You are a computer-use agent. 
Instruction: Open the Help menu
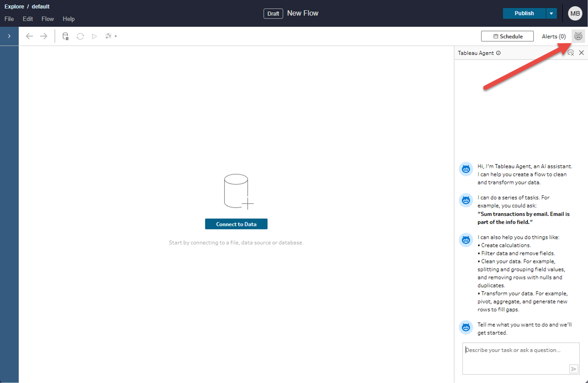coord(68,19)
